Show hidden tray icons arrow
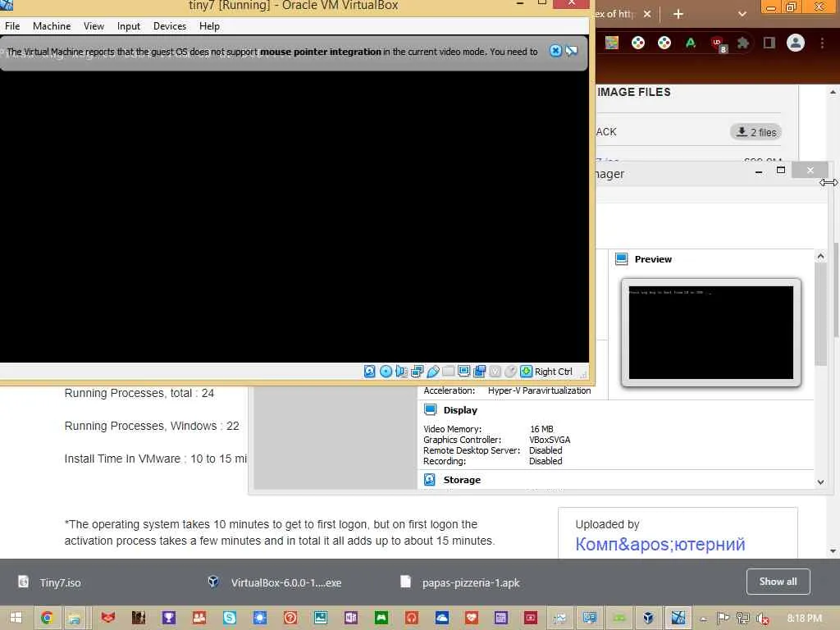Screen dimensions: 840x630 click(703, 619)
